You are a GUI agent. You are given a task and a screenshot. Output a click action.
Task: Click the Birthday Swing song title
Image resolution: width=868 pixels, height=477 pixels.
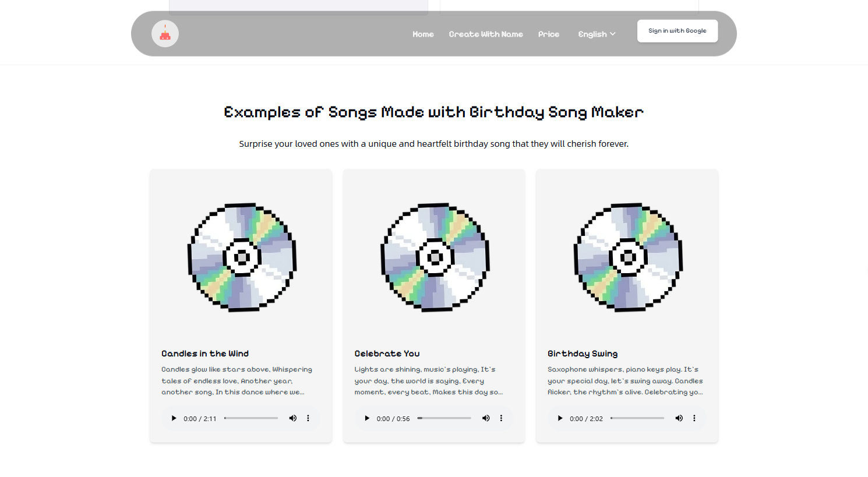[x=583, y=354]
